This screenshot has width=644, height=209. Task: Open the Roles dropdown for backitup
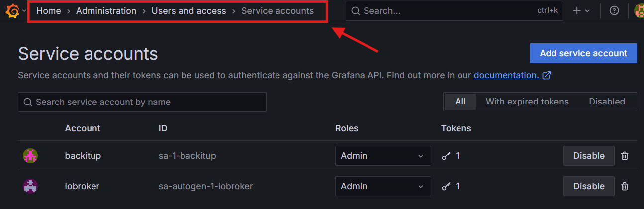[x=383, y=156]
